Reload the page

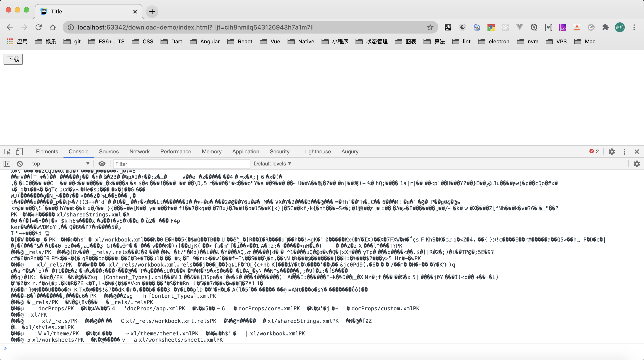[x=38, y=27]
